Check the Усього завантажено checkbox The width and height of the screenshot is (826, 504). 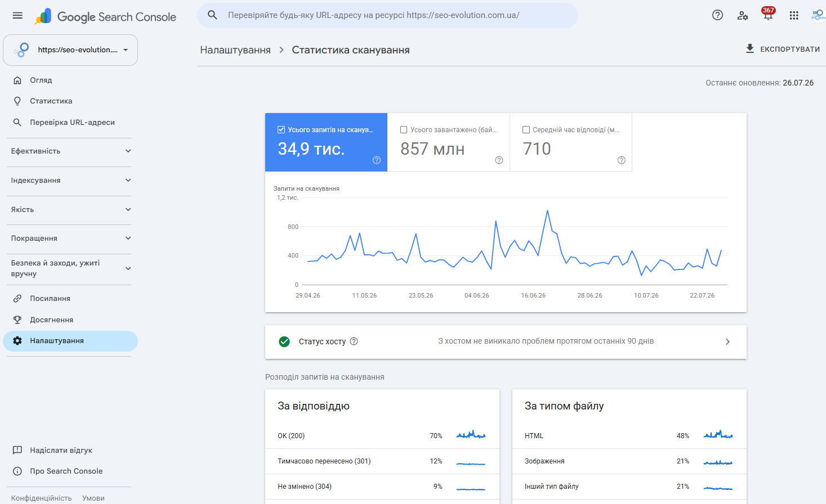coord(404,129)
